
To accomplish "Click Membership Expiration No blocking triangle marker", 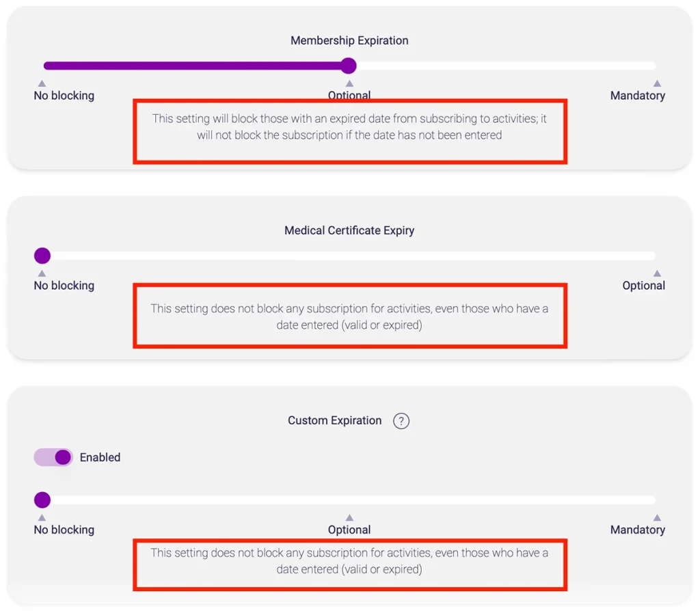I will [x=42, y=83].
